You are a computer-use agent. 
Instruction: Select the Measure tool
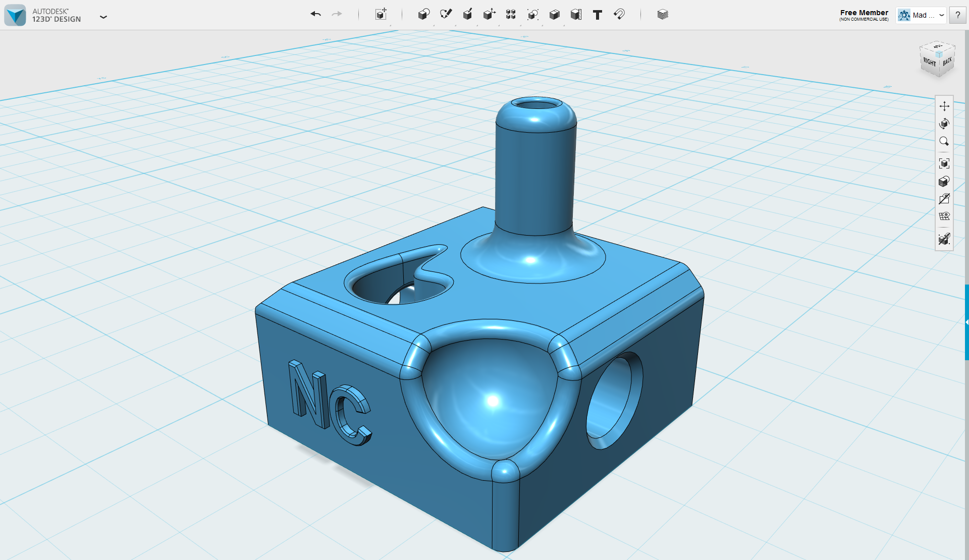576,14
